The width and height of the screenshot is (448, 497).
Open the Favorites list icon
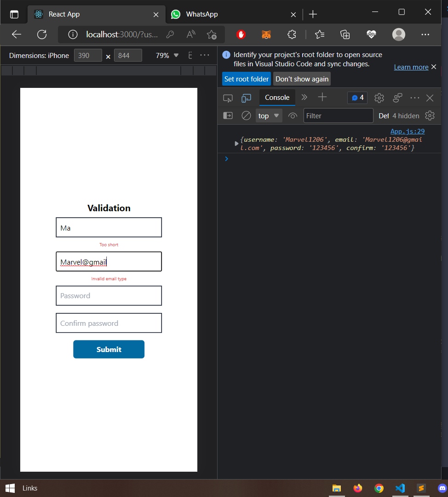[320, 34]
